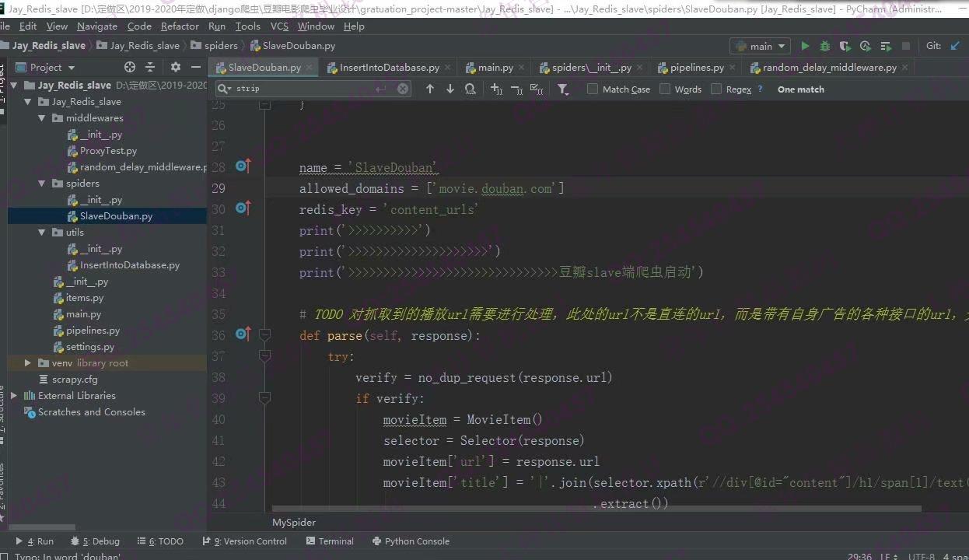Open the TODO tool window
The image size is (969, 560).
point(160,541)
